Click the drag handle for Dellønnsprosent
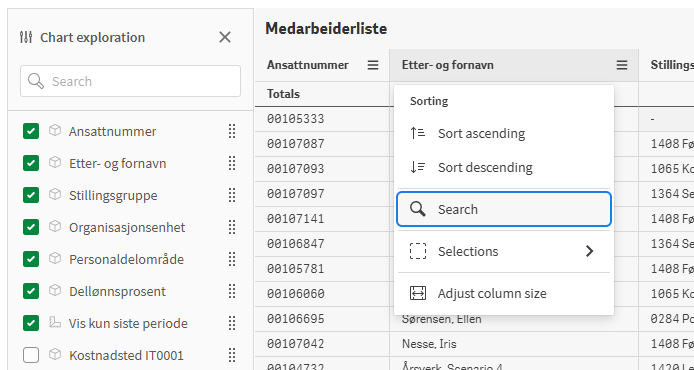This screenshot has width=694, height=370. pos(232,291)
